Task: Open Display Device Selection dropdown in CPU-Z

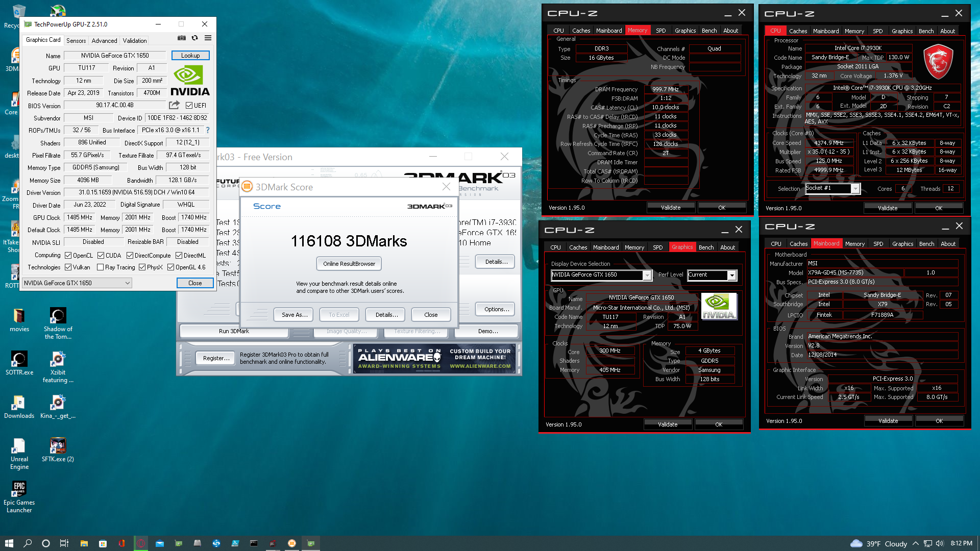Action: (x=601, y=275)
